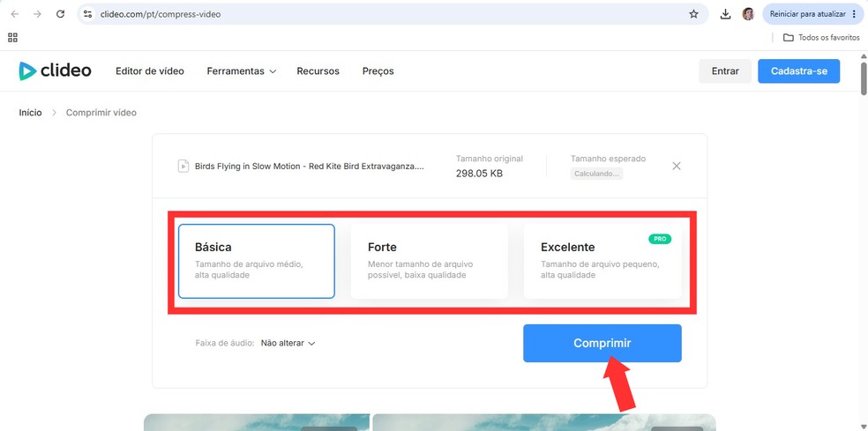Click Reiniciar para atualizar button

[812, 14]
